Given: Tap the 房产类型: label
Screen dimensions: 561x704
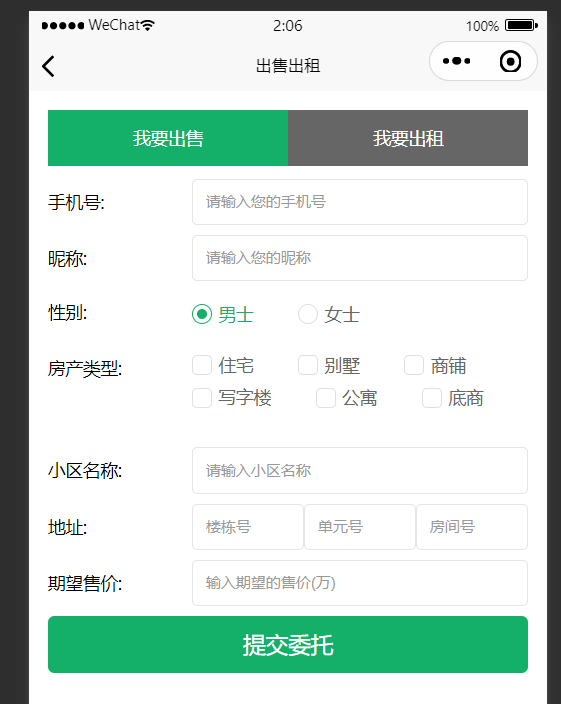Looking at the screenshot, I should coord(85,369).
